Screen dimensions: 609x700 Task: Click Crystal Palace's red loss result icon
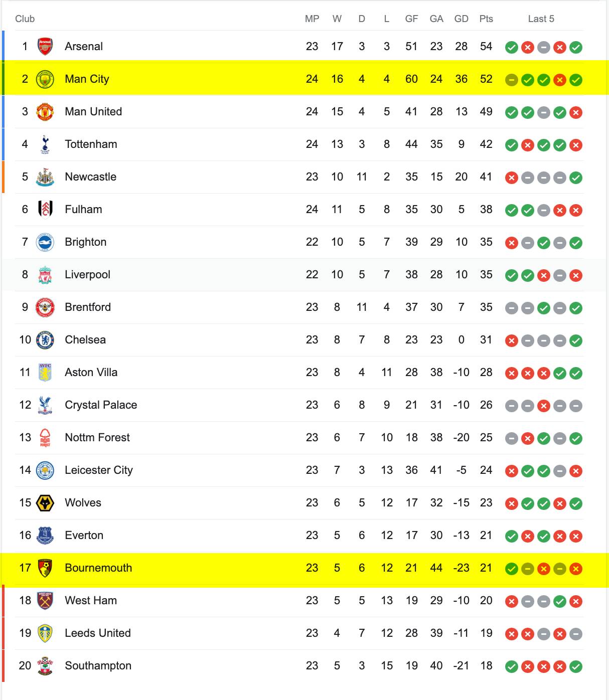pos(544,406)
